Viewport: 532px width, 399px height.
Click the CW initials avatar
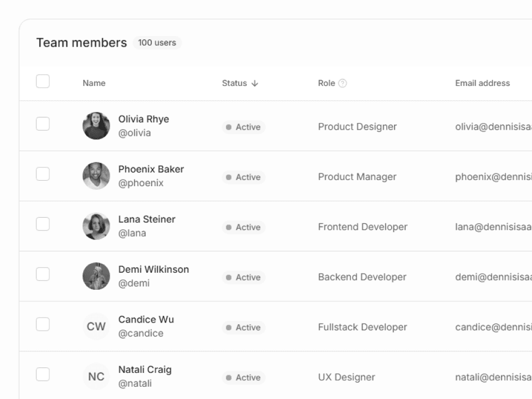96,326
